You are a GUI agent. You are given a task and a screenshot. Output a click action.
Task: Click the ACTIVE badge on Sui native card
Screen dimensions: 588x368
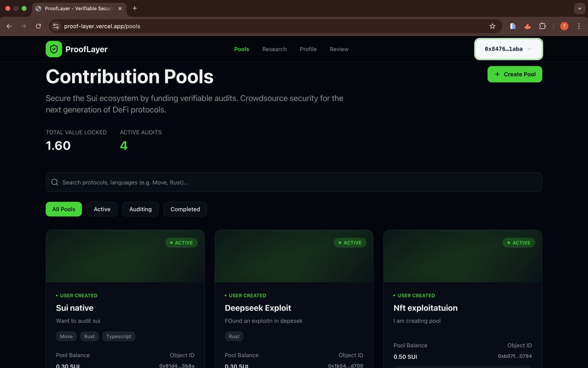(x=181, y=243)
